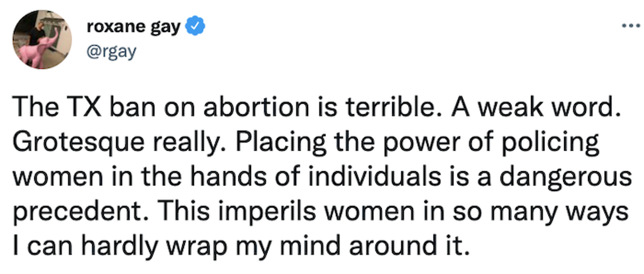Visit the @rgay handle link
The image size is (644, 274).
111,52
